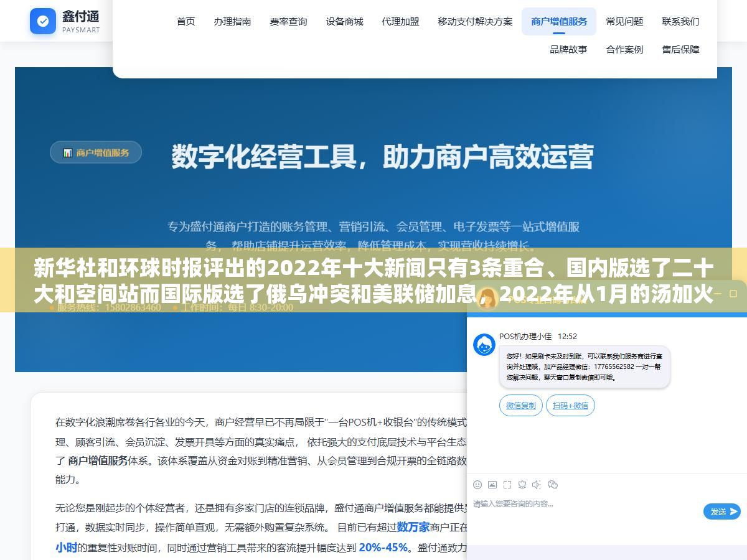Click the 商户增值服务 badge on banner
This screenshot has height=560, width=747.
(96, 152)
